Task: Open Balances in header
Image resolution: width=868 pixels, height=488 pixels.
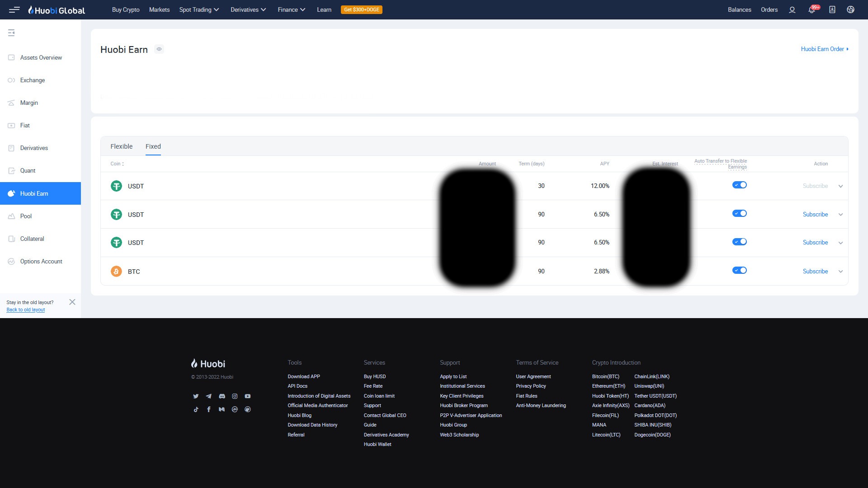Action: pos(739,9)
